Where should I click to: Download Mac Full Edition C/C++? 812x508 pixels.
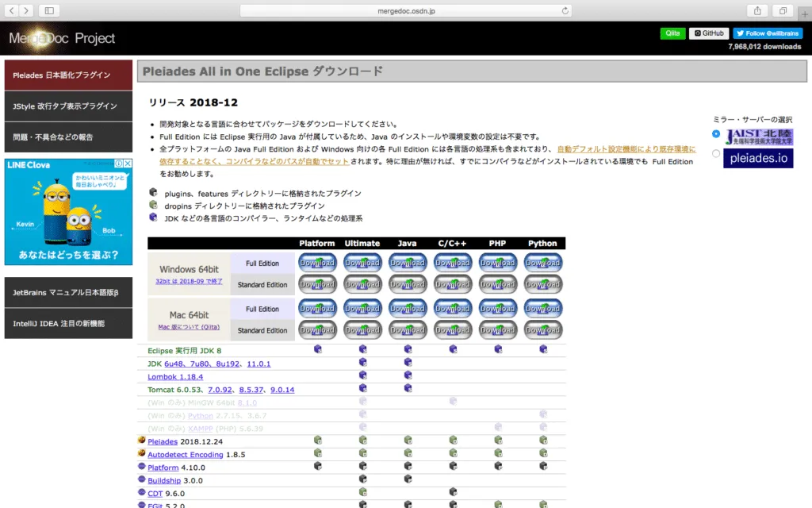(453, 309)
